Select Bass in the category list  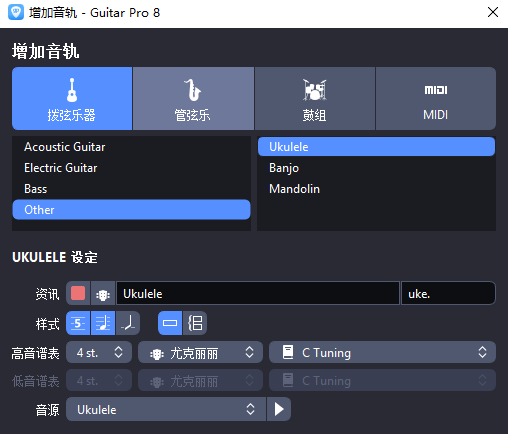click(131, 189)
